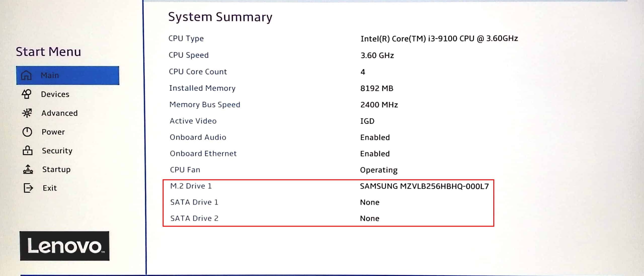Click the home icon beside Main
This screenshot has height=276, width=644.
(26, 75)
